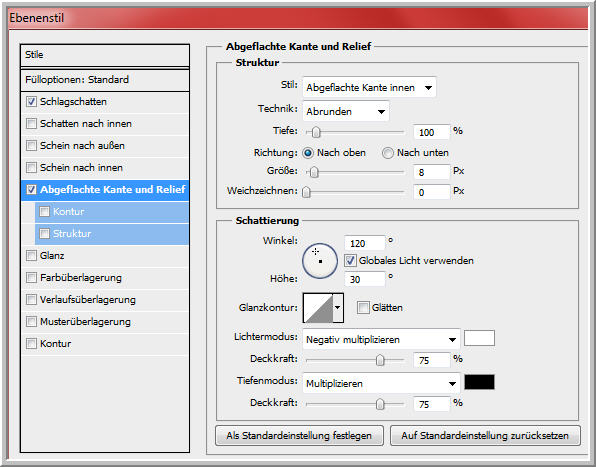Screen dimensions: 596x467
Task: Click the Tiefe slider handle
Action: pos(316,132)
